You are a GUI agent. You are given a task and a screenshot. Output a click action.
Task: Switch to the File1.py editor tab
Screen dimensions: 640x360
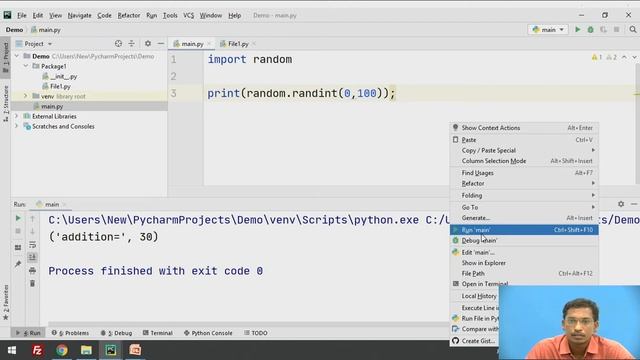click(234, 44)
